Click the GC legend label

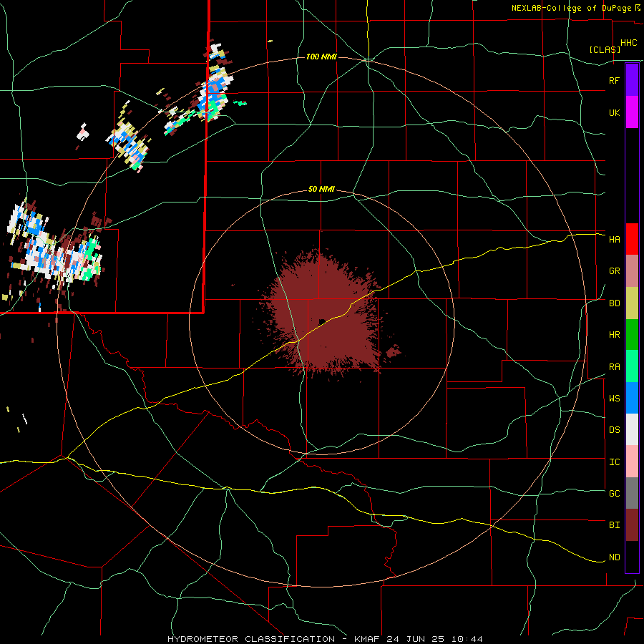(x=614, y=494)
